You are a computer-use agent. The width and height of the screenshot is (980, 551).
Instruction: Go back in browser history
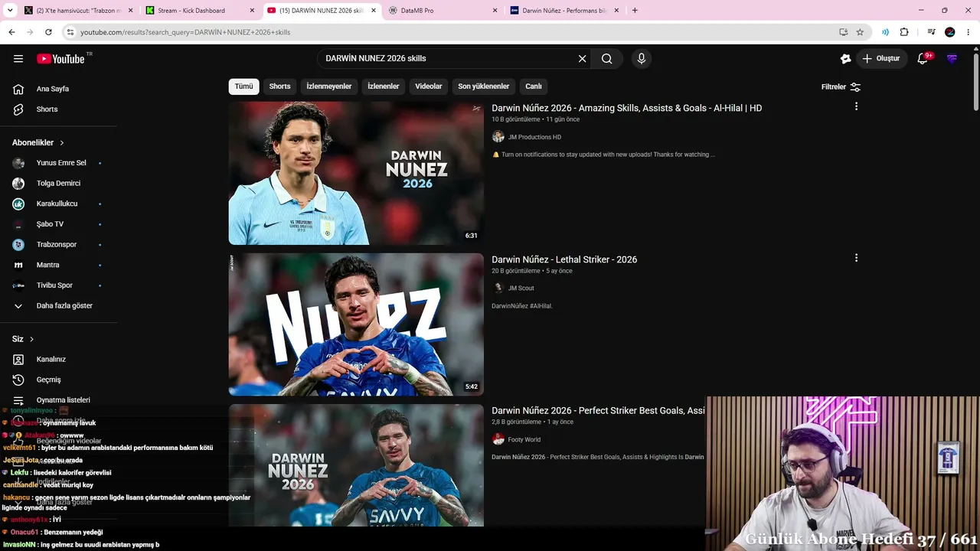coord(11,32)
